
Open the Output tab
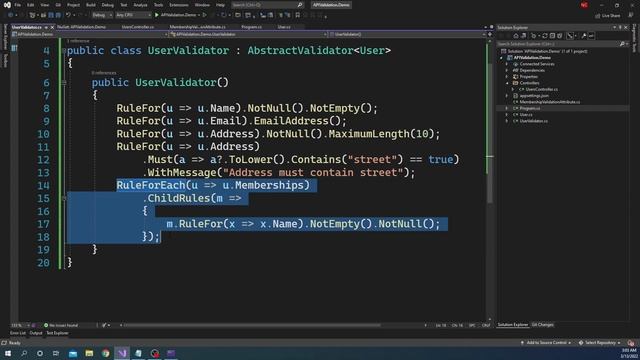click(36, 333)
